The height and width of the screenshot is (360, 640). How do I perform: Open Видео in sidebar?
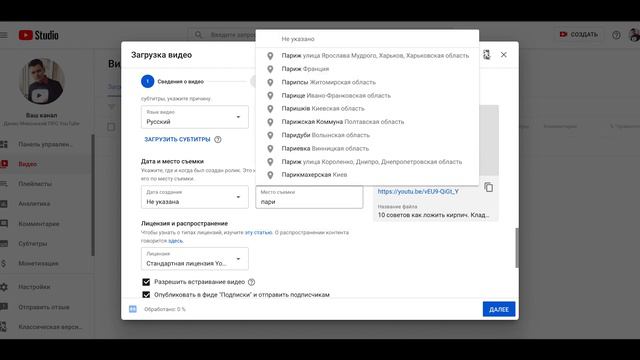46,164
